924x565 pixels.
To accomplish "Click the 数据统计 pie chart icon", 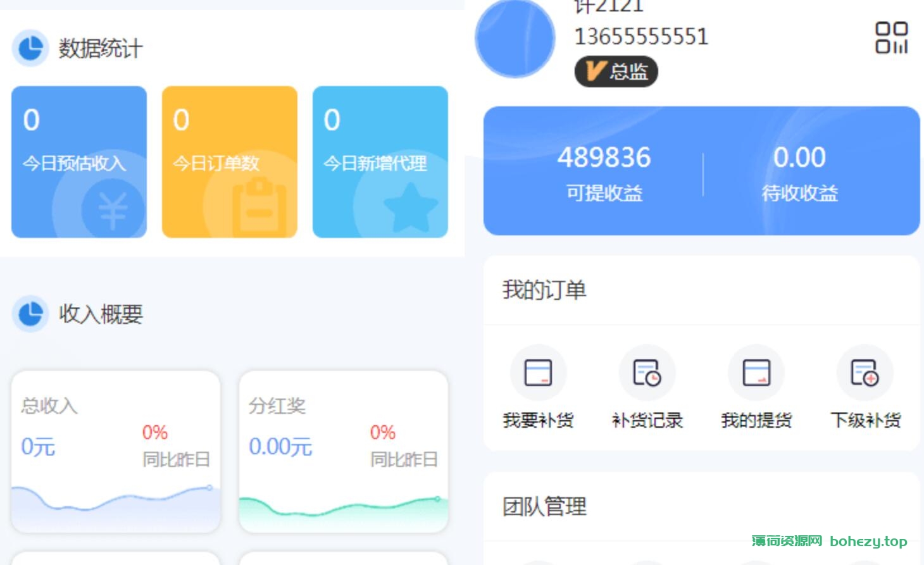I will point(30,48).
